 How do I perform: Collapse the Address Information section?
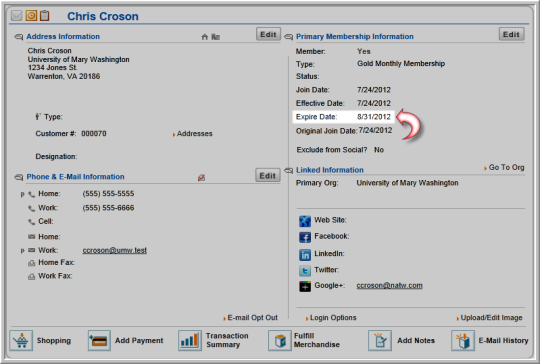[x=19, y=37]
